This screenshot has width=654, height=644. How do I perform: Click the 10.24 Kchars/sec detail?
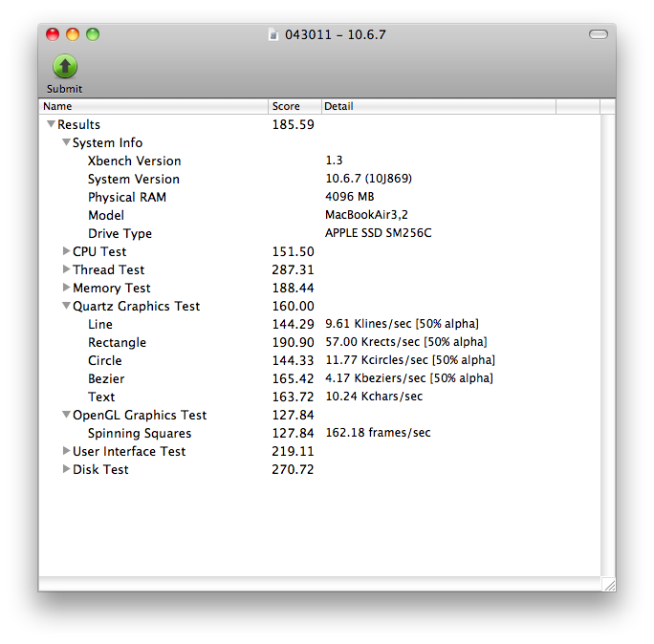coord(374,396)
